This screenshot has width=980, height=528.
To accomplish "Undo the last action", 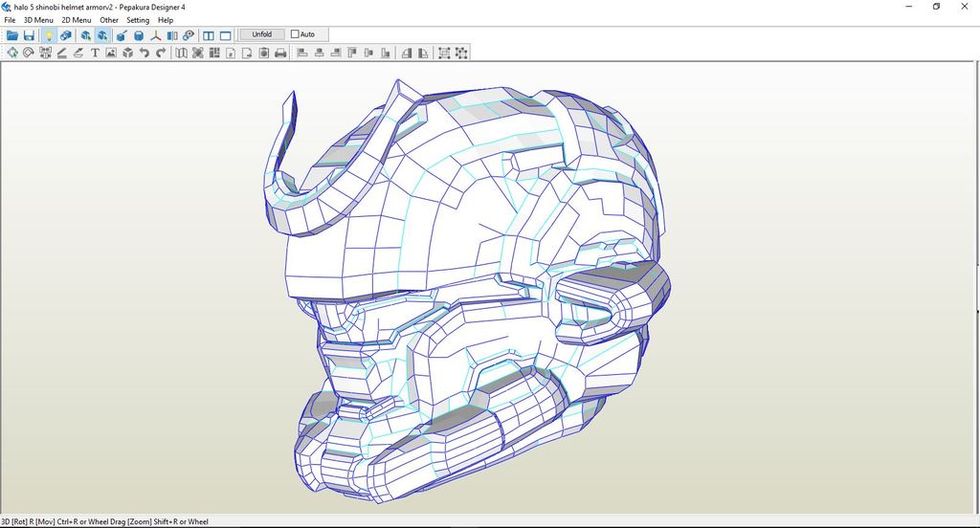I will tap(145, 54).
